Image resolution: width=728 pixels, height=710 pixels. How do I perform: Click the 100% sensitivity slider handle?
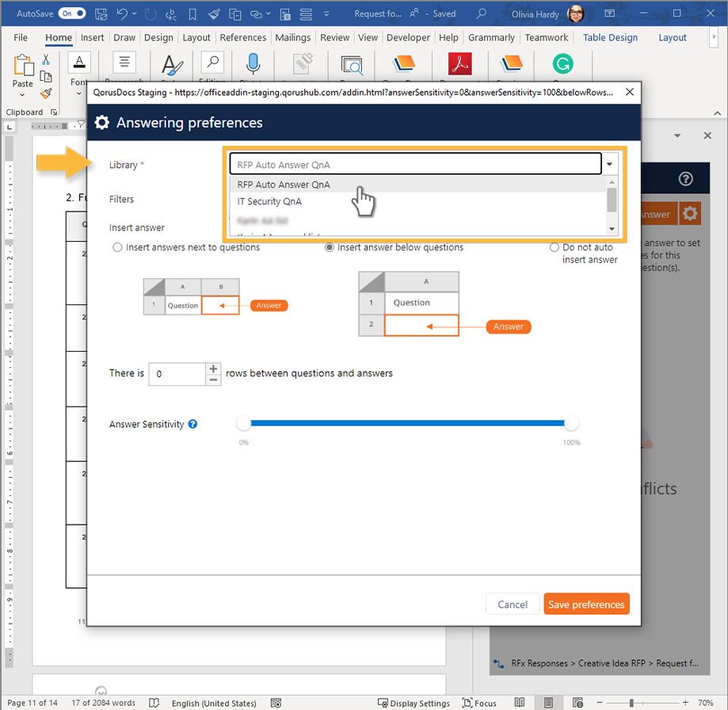(x=571, y=423)
